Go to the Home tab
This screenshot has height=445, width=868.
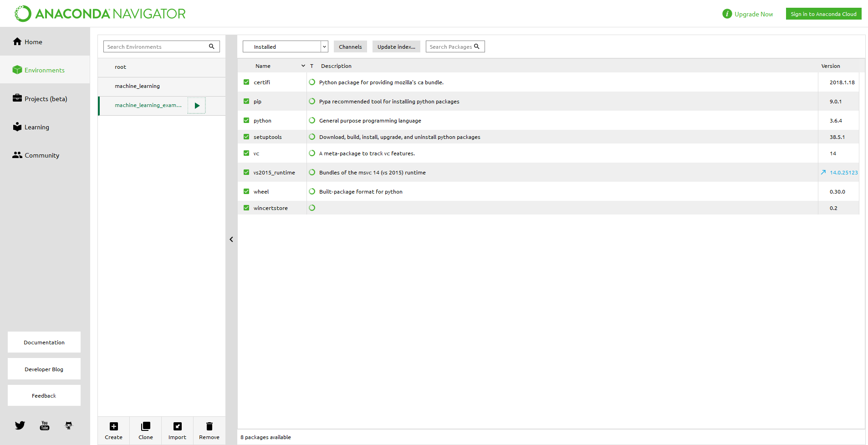(45, 41)
